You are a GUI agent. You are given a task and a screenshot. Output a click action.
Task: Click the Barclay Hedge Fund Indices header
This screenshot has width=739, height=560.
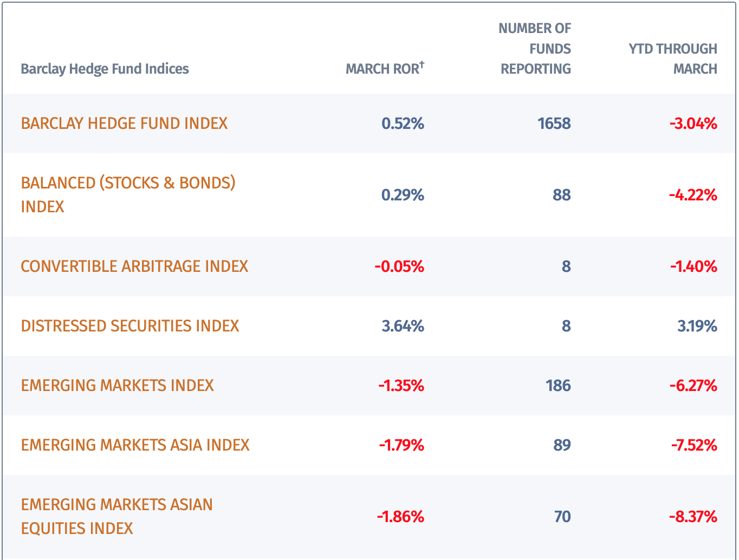pos(105,69)
